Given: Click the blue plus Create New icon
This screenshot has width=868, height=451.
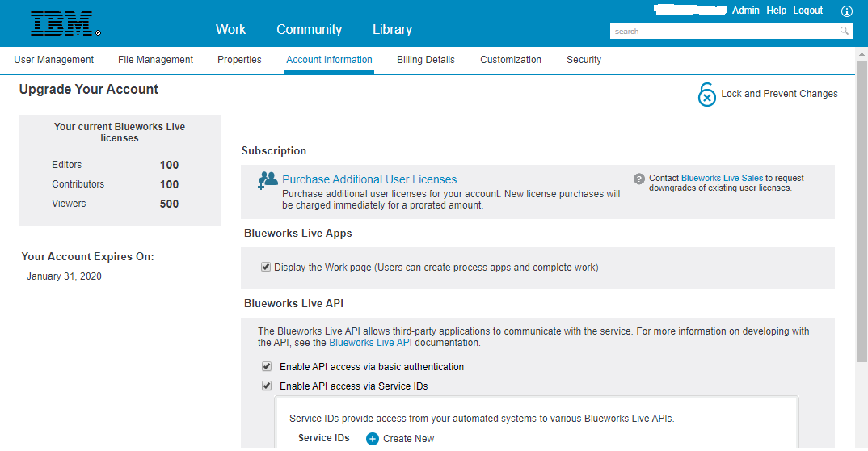Looking at the screenshot, I should [373, 439].
